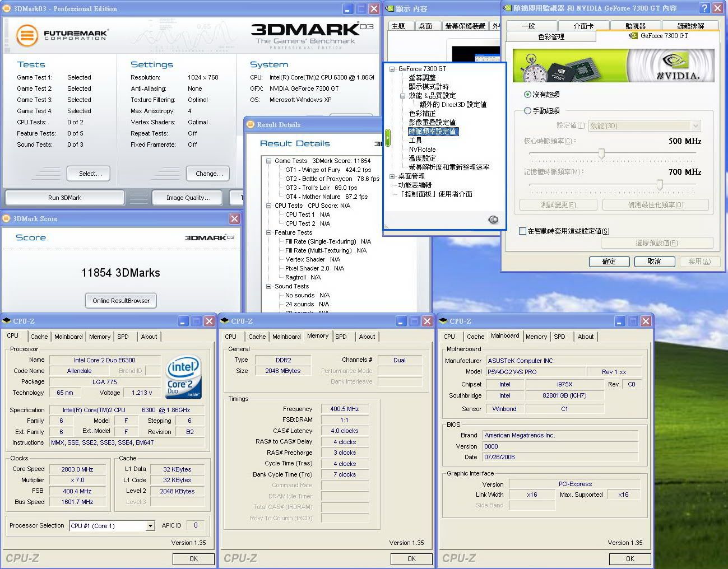
Task: Expand the 桌面管理 tree node
Action: pyautogui.click(x=392, y=176)
